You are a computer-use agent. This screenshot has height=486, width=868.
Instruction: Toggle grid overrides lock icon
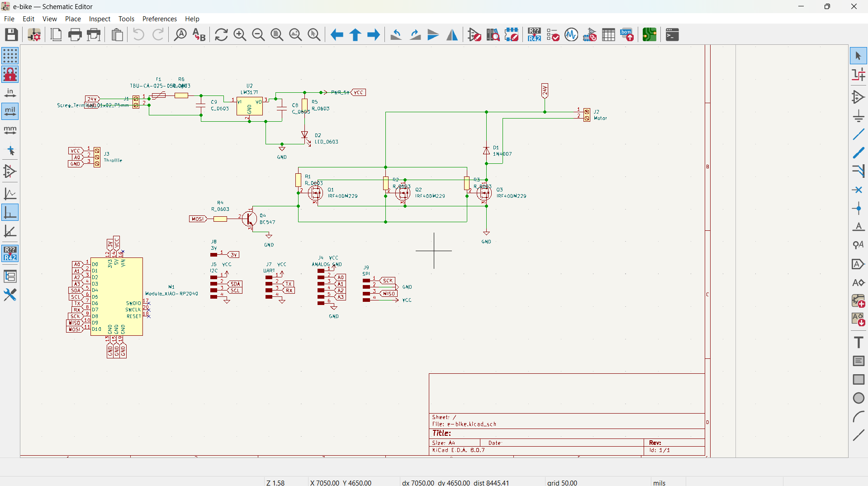[x=10, y=74]
